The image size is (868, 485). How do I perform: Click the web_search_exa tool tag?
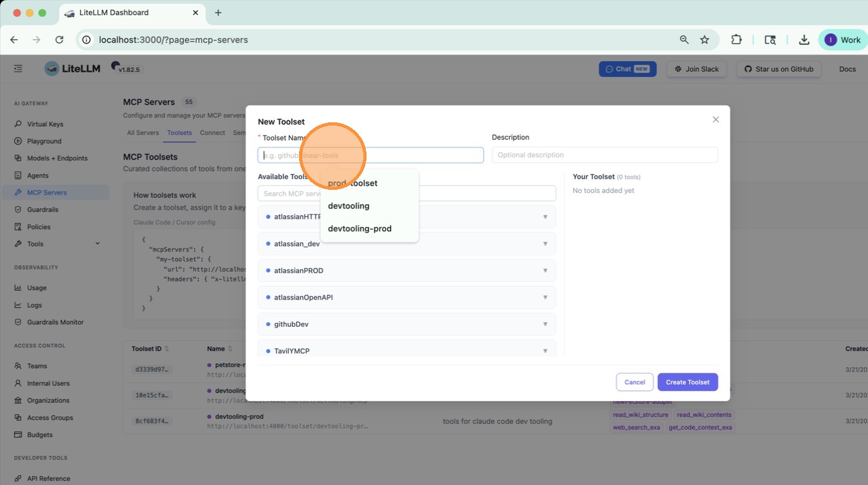[x=636, y=428]
